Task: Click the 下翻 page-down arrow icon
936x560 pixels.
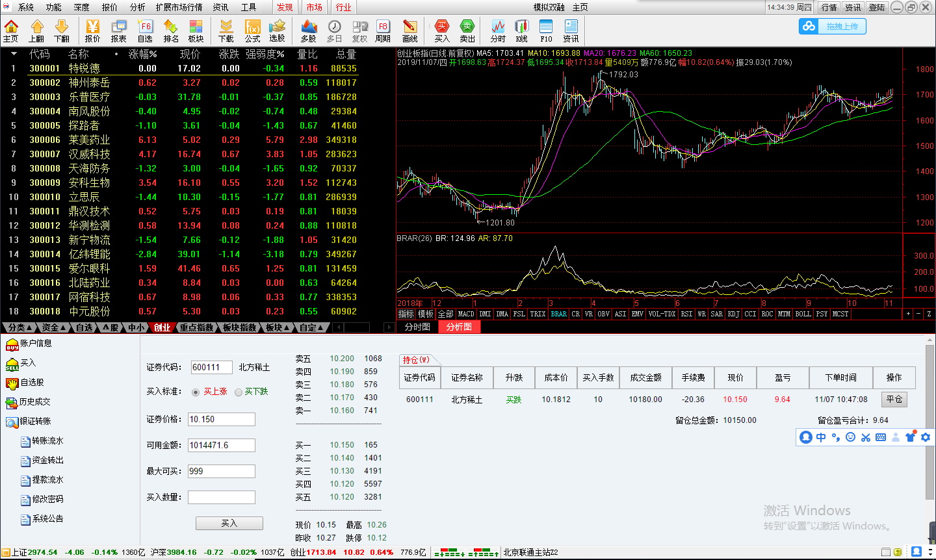Action: tap(62, 31)
